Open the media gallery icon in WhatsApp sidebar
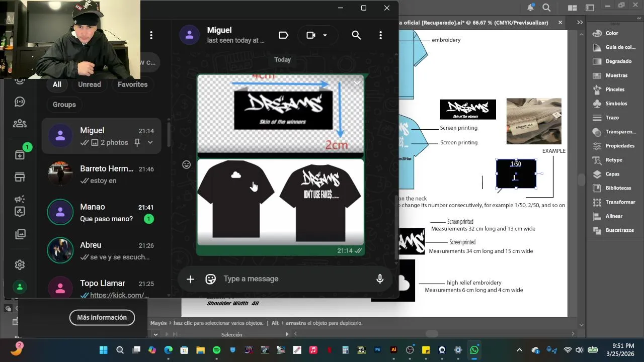The image size is (644, 362). tap(20, 234)
